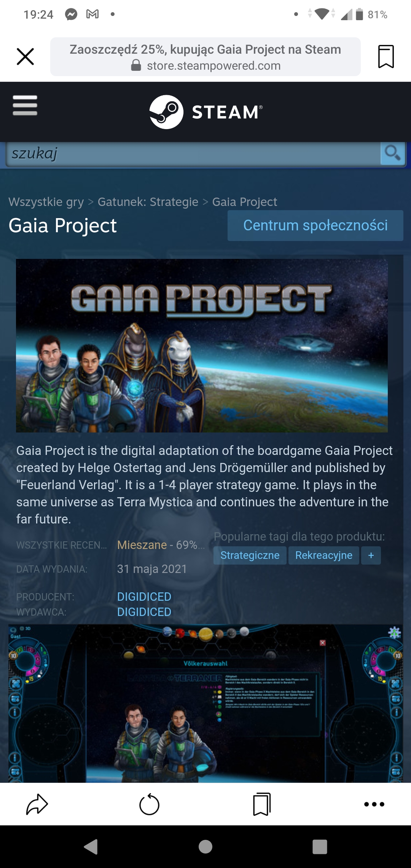Open the three-dot more options menu

tap(374, 804)
